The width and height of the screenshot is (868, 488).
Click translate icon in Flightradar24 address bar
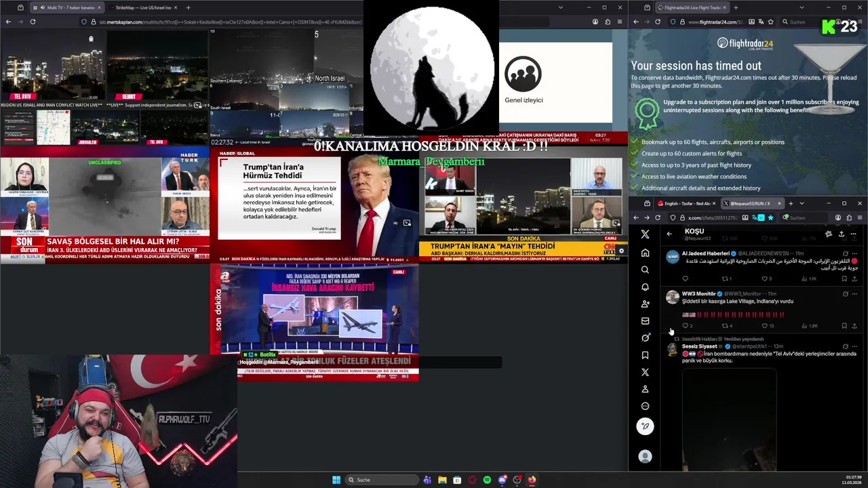[x=761, y=22]
